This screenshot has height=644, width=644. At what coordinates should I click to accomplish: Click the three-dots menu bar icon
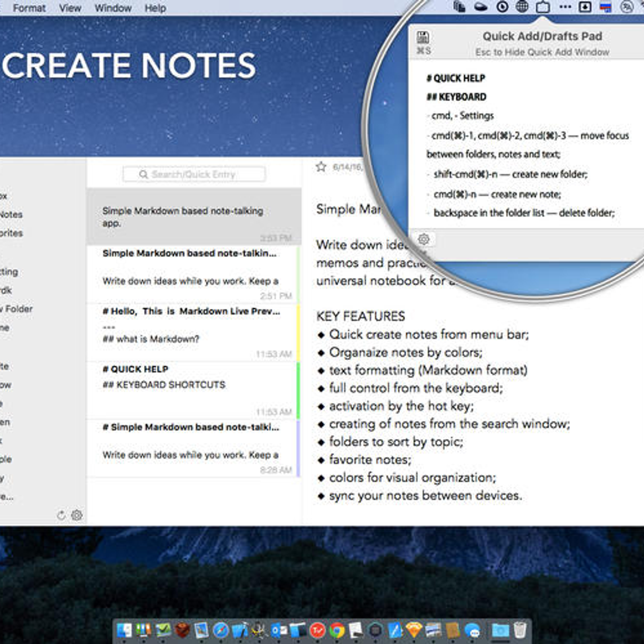point(565,7)
